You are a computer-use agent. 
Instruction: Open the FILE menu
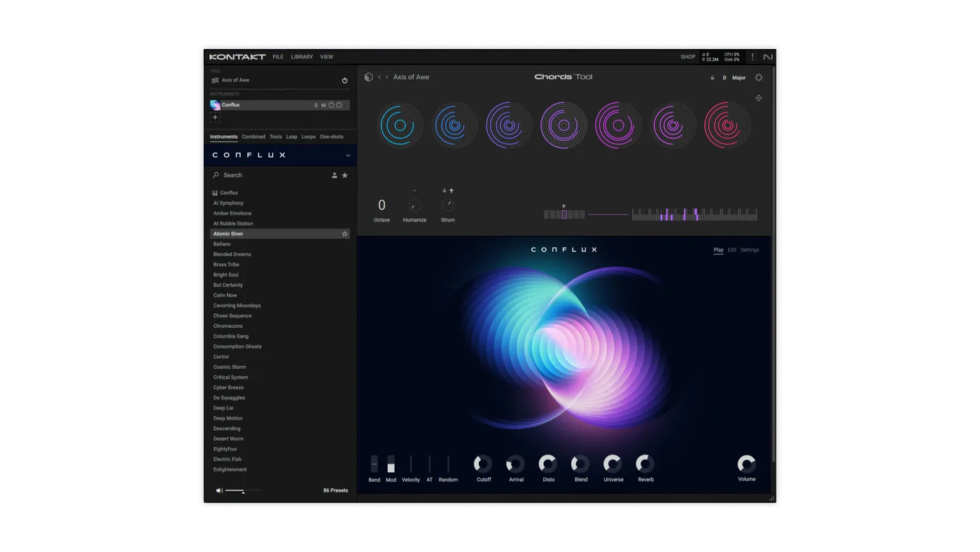tap(278, 57)
